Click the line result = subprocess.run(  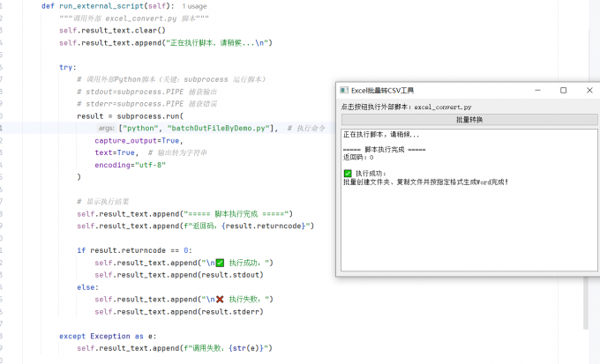130,116
